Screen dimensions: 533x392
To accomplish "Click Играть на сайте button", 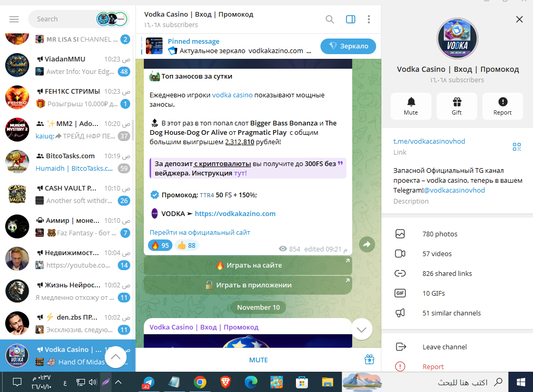I will 248,265.
